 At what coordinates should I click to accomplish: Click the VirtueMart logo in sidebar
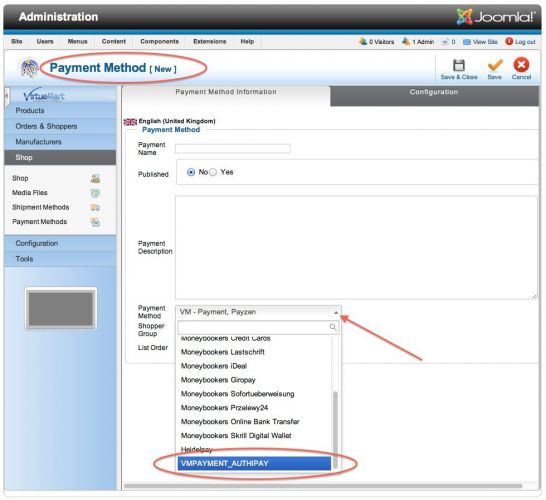tap(44, 95)
